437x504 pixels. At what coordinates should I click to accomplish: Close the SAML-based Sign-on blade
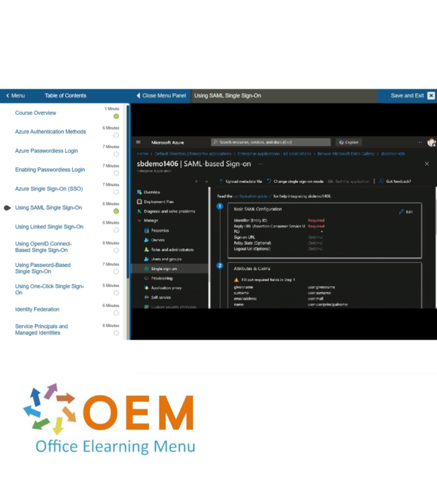[426, 163]
